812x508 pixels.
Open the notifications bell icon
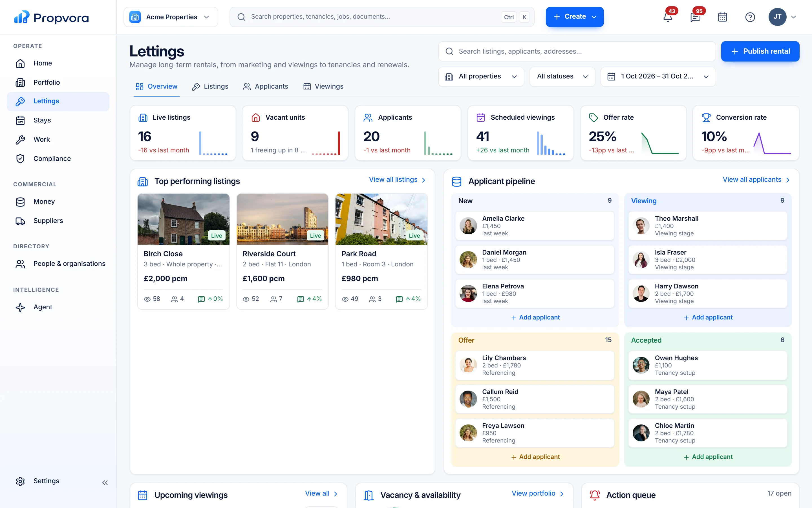click(x=668, y=17)
